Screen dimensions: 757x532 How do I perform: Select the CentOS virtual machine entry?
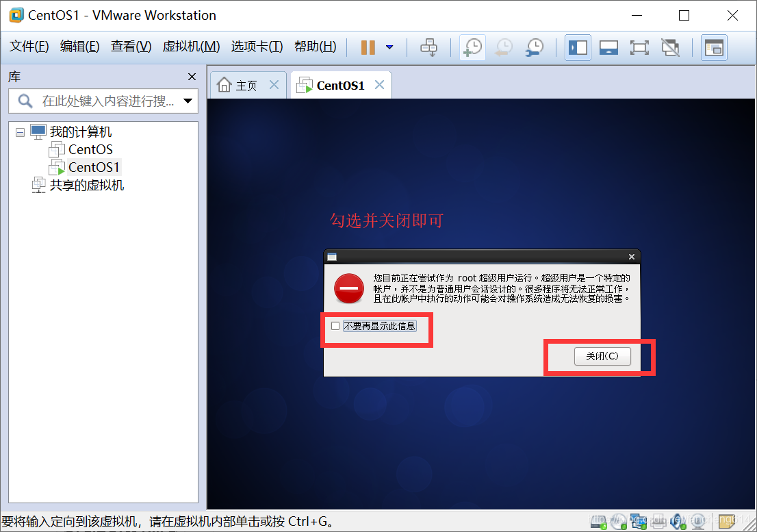[90, 150]
